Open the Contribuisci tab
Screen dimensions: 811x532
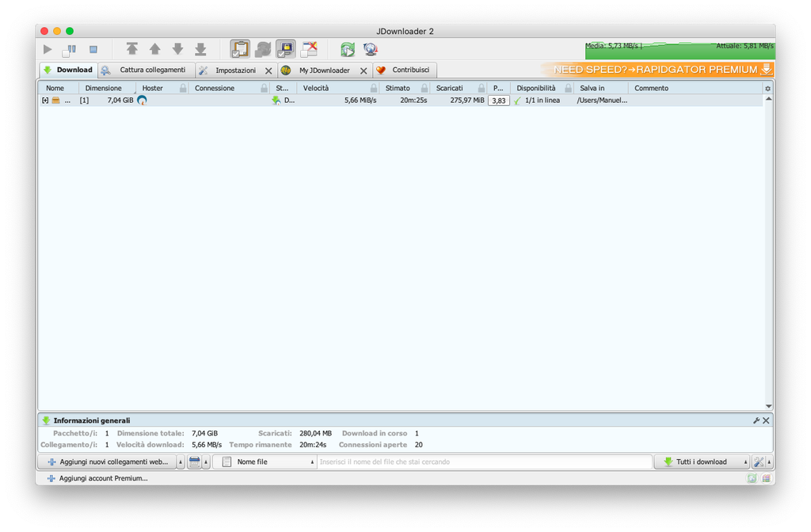coord(405,70)
